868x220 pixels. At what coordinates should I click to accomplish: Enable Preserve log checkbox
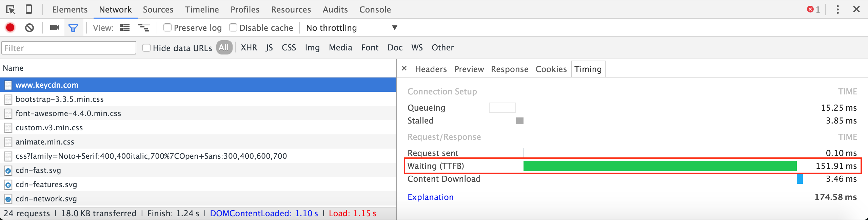pyautogui.click(x=167, y=27)
